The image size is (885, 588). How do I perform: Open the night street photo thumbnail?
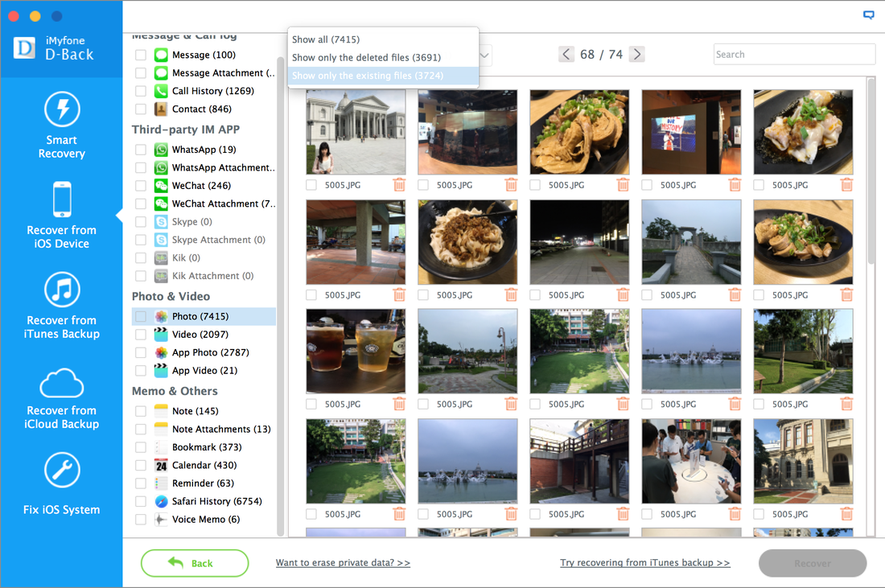point(579,242)
